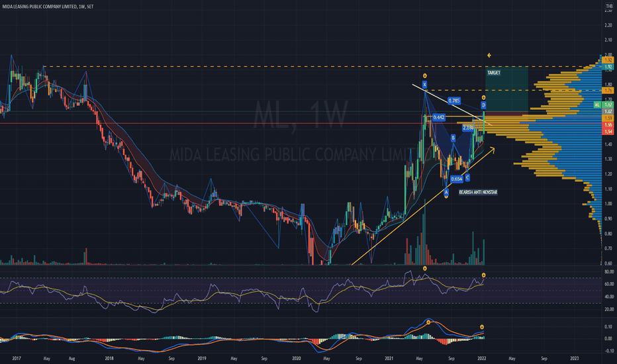The image size is (617, 364).
Task: Click the MACD pane marker at the latest bar
Action: pyautogui.click(x=482, y=327)
